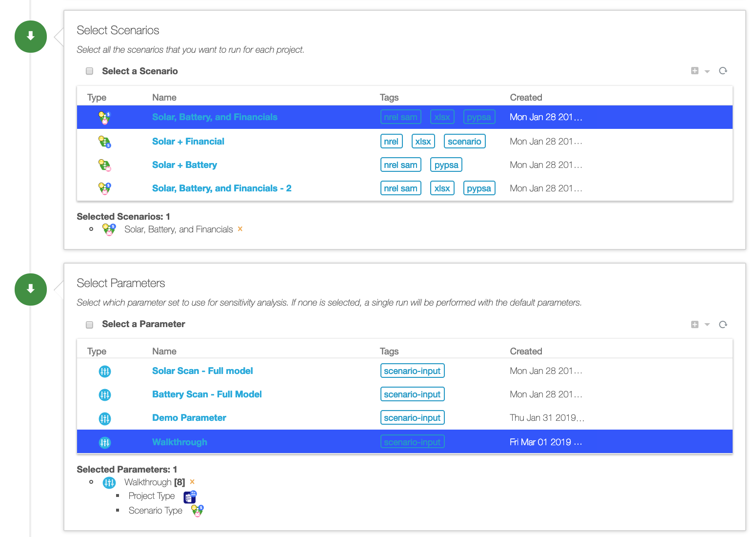This screenshot has height=537, width=756.
Task: Click the nrel sam tag on Solar + Battery row
Action: [x=400, y=165]
